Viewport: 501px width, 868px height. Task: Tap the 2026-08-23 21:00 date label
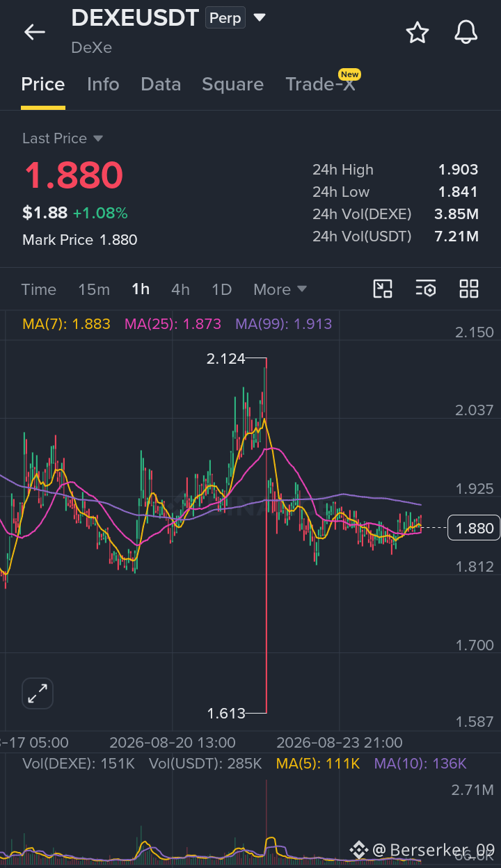pos(340,742)
